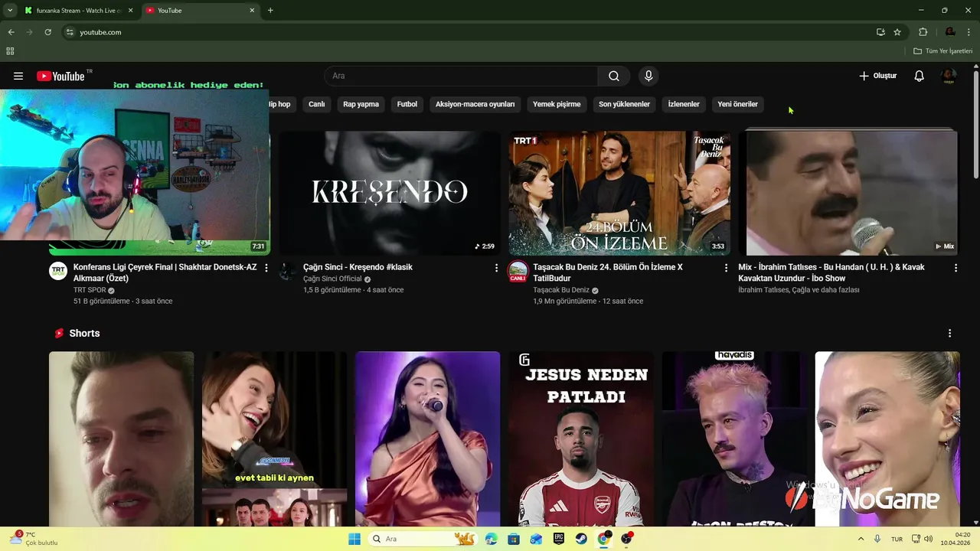Open TRT SPOR channel name link
This screenshot has width=980, height=551.
(x=90, y=291)
